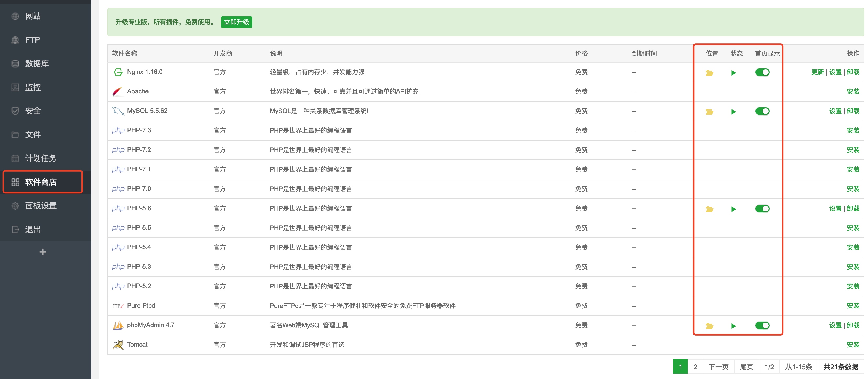This screenshot has width=868, height=379.
Task: Click 设置 link for PHP-5.6
Action: pos(835,208)
